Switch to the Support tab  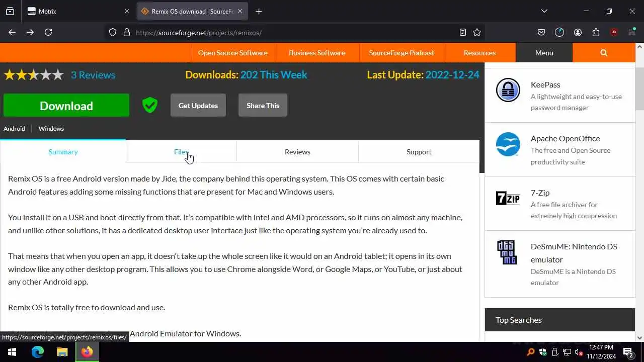pyautogui.click(x=419, y=152)
